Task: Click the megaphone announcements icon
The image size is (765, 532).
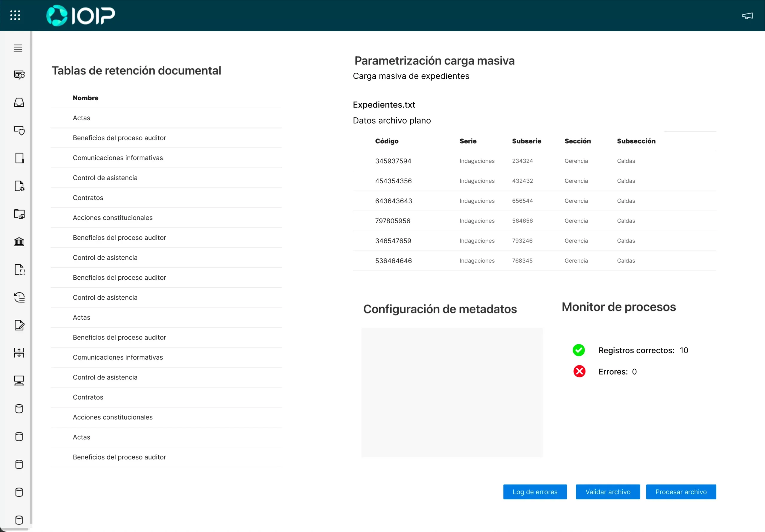Action: click(x=747, y=16)
